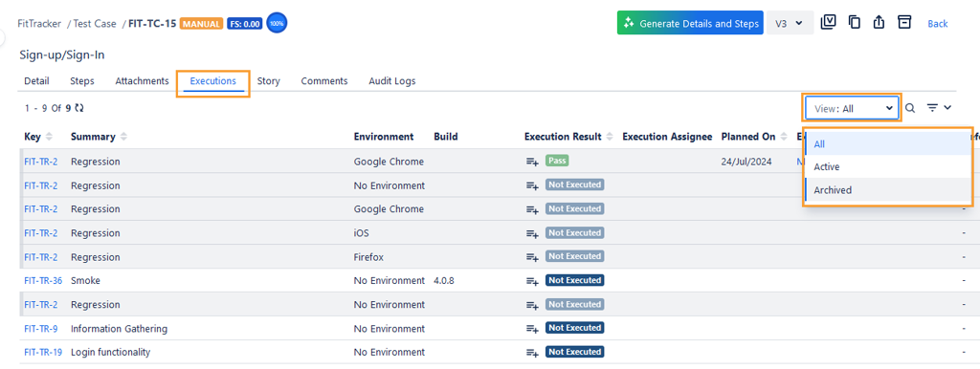Click build value 4.0.8
980x369 pixels.
pos(444,281)
